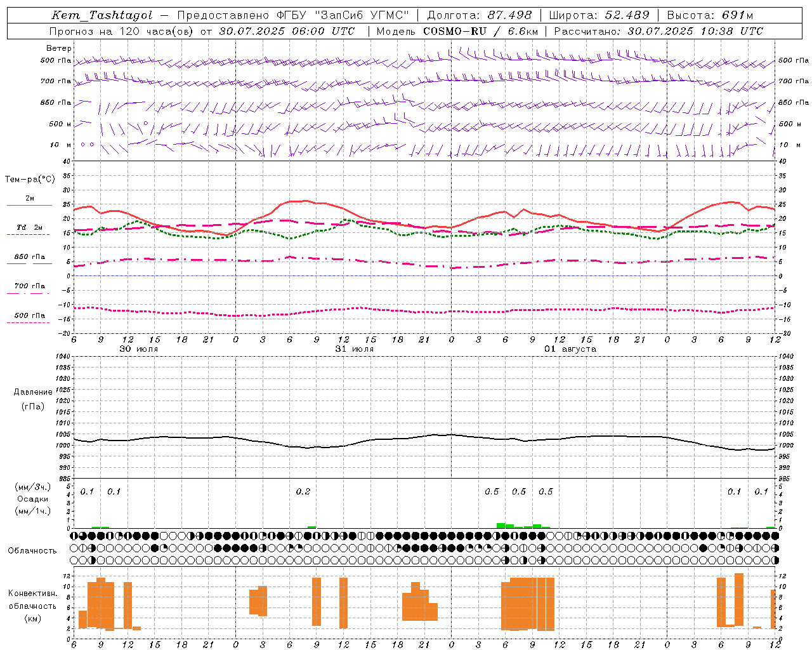This screenshot has width=812, height=650.
Task: Click the 'Осадки' precipitation label
Action: point(33,499)
